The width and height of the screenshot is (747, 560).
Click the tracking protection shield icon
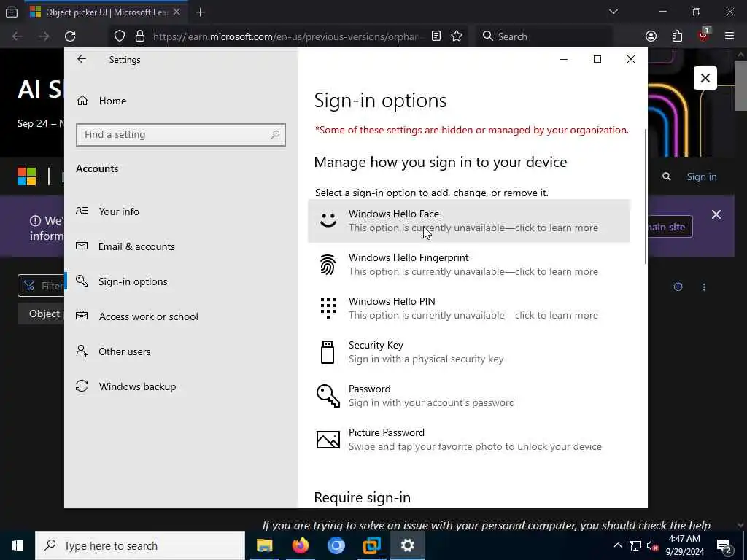(120, 36)
